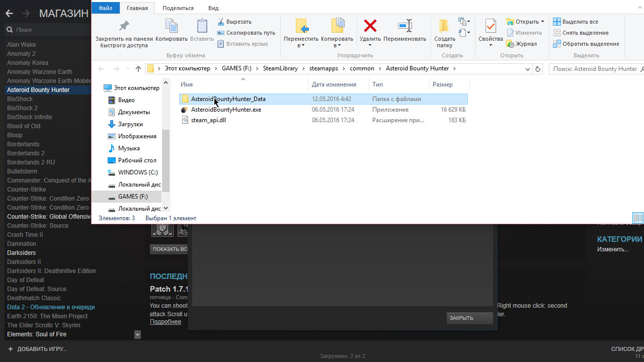Click Copy path (Скопировать путь)
The height and width of the screenshot is (362, 644).
pyautogui.click(x=246, y=33)
